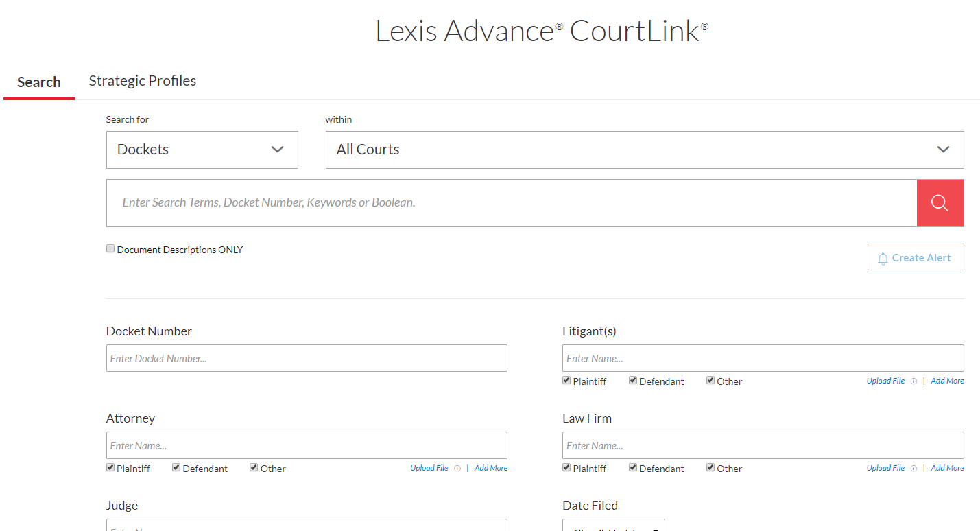
Task: Switch to the Search tab
Action: click(39, 82)
